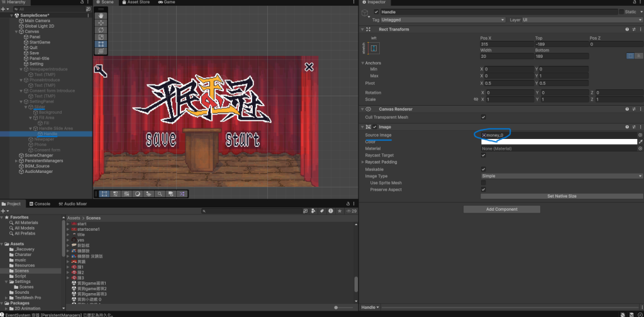Image resolution: width=644 pixels, height=317 pixels.
Task: Select the Rotate tool in Scene toolbar
Action: [x=101, y=30]
